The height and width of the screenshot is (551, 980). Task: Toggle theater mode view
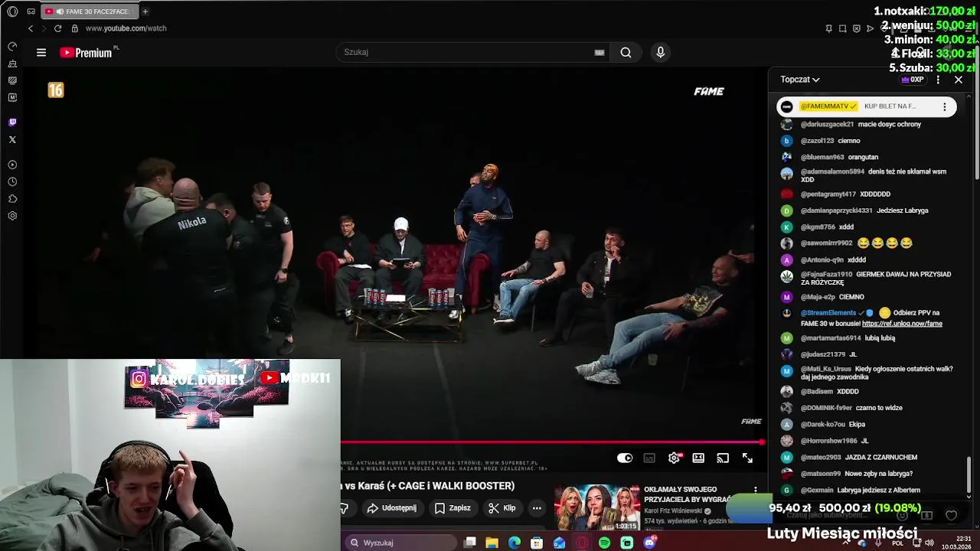point(698,458)
